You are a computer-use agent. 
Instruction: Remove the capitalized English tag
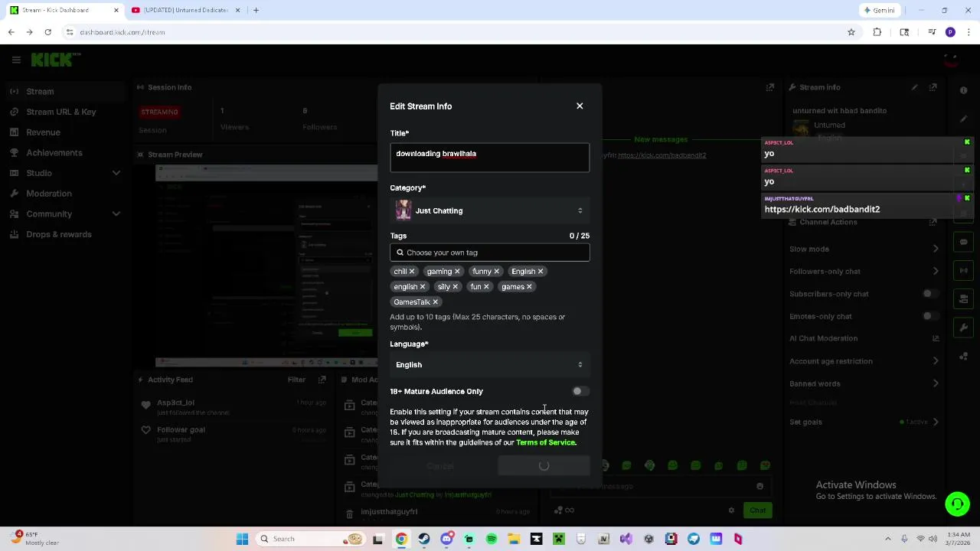point(540,272)
